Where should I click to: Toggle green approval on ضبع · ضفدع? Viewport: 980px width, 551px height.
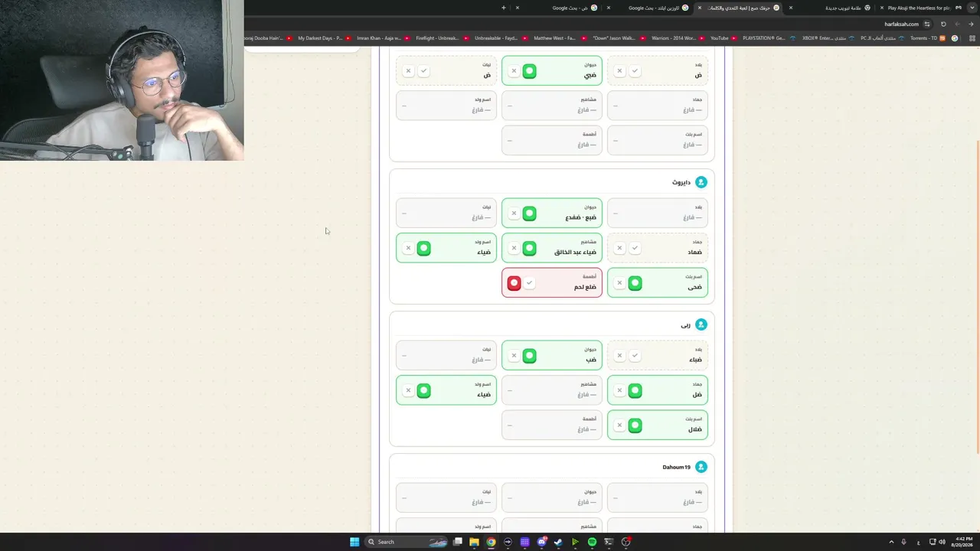tap(529, 214)
